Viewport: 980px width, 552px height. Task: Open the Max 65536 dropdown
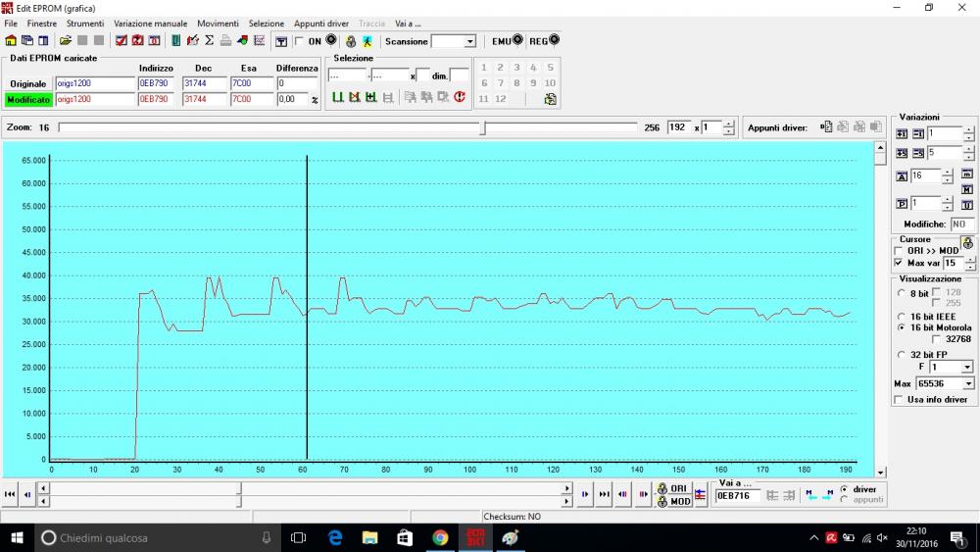(x=968, y=383)
